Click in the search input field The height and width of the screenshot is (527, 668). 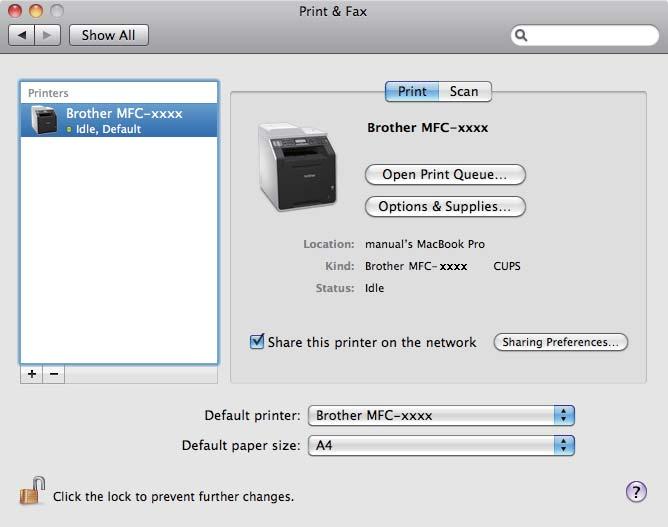(585, 35)
